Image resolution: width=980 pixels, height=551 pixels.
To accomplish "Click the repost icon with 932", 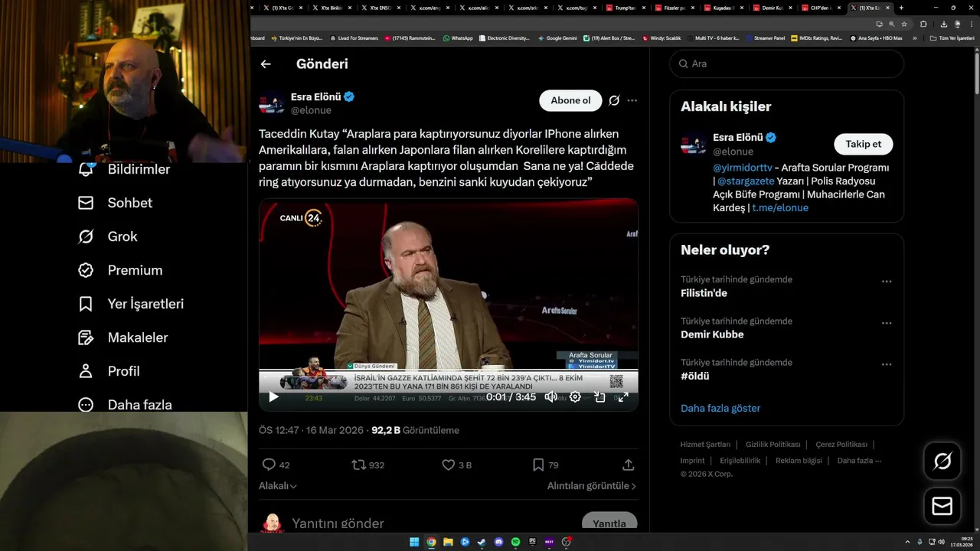I will tap(358, 465).
